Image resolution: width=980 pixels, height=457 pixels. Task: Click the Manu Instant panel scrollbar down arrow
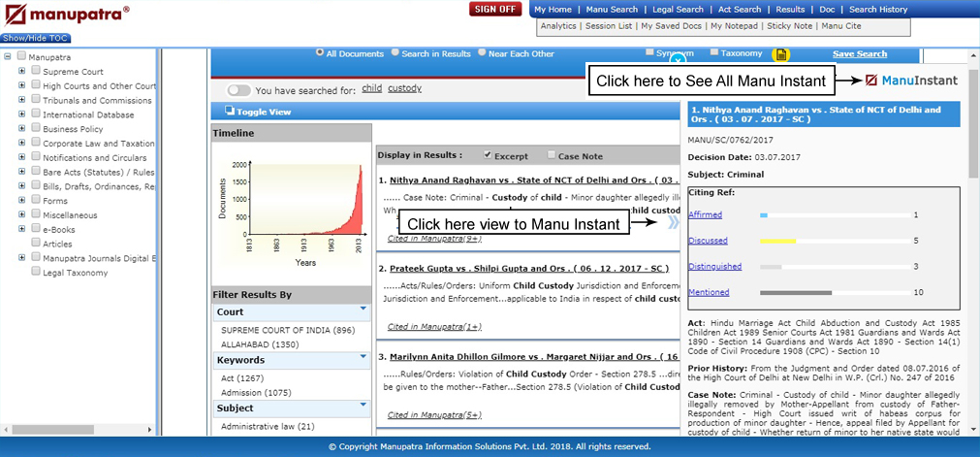tap(974, 429)
